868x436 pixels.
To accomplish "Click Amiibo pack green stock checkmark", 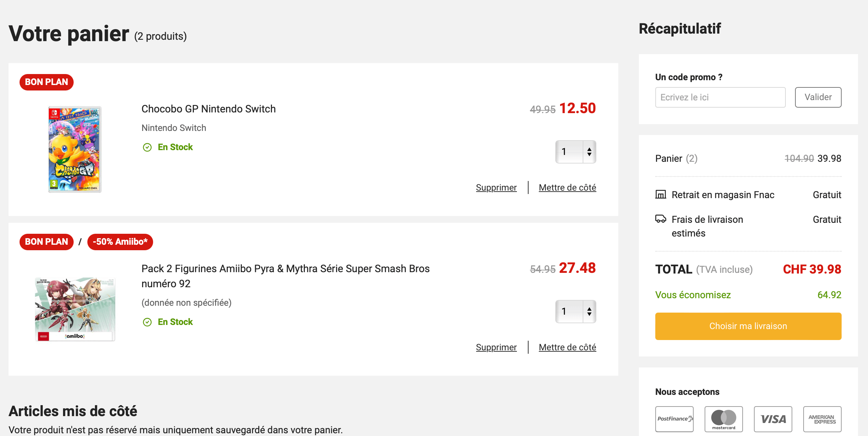I will [x=147, y=322].
